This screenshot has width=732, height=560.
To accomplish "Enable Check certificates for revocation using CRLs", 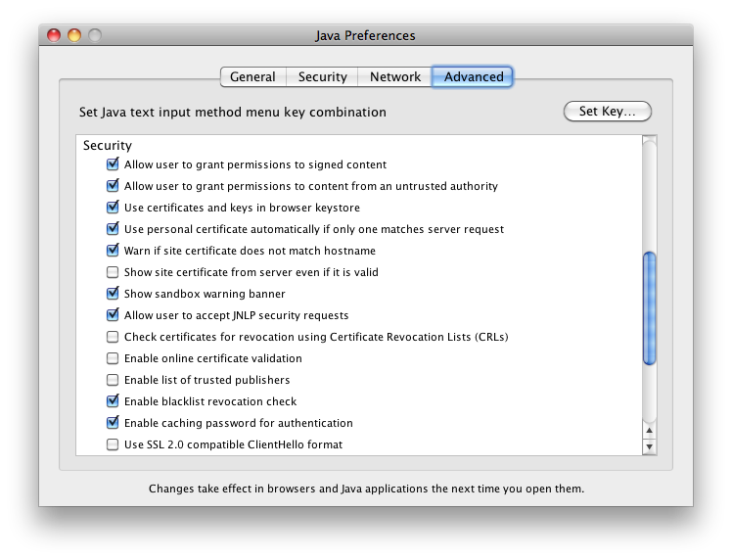I will 113,337.
